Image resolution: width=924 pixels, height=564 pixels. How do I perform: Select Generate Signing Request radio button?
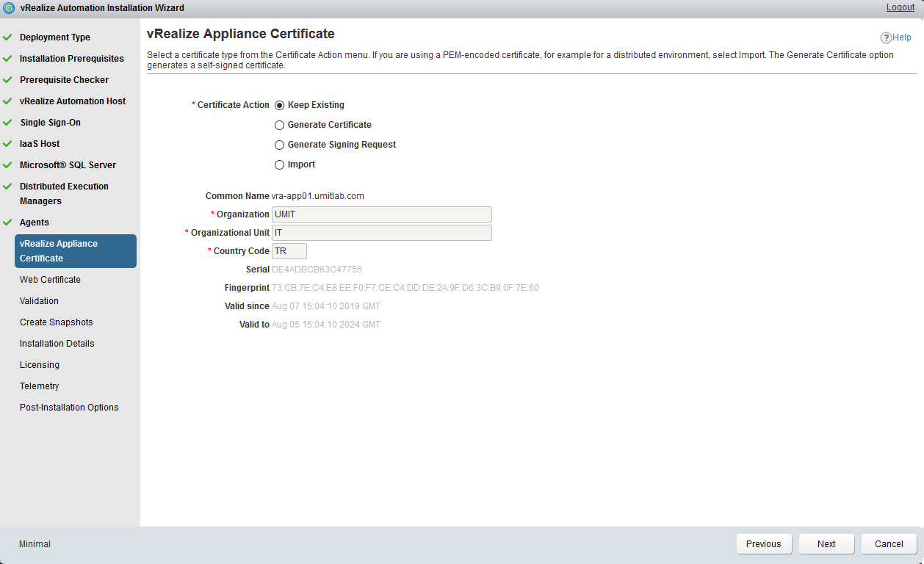click(279, 145)
